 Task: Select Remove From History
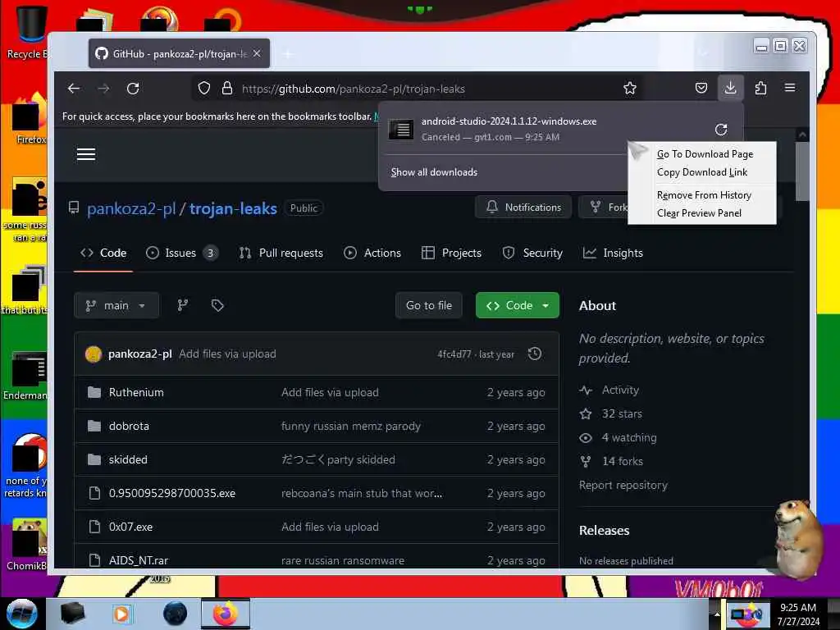tap(704, 195)
